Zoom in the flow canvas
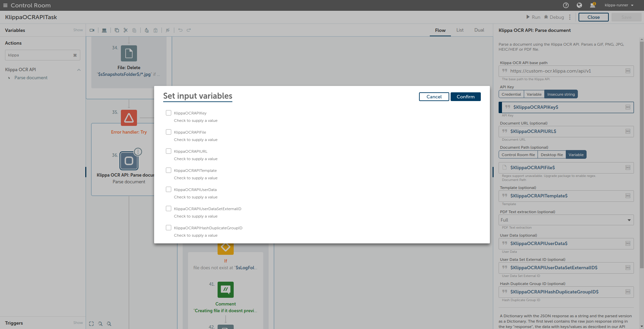Screen dimensions: 644x329 [x=109, y=324]
